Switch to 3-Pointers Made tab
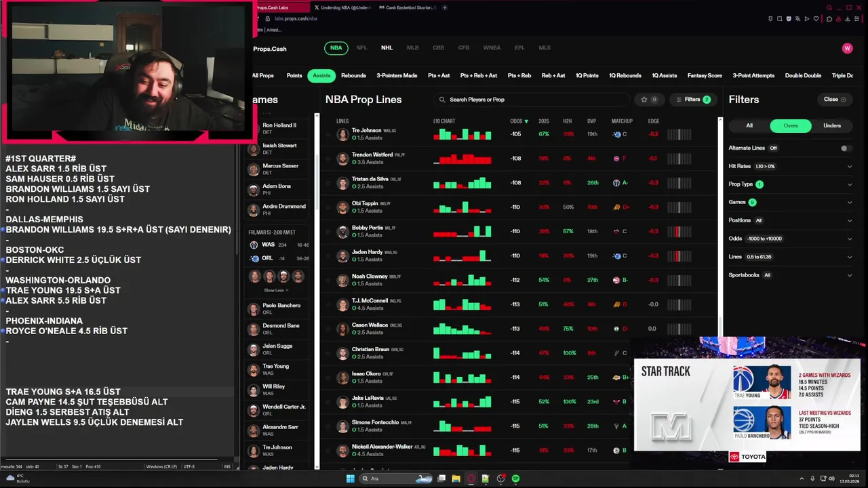Image resolution: width=868 pixels, height=488 pixels. [x=397, y=76]
